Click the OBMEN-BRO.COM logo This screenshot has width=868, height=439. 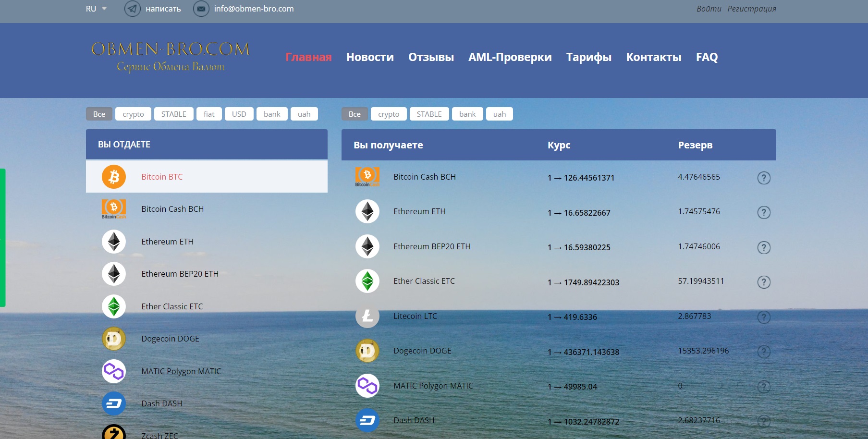(x=171, y=57)
